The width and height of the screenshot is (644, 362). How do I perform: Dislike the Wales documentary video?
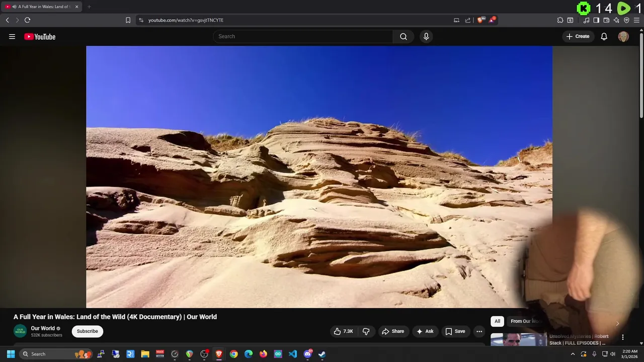[366, 331]
